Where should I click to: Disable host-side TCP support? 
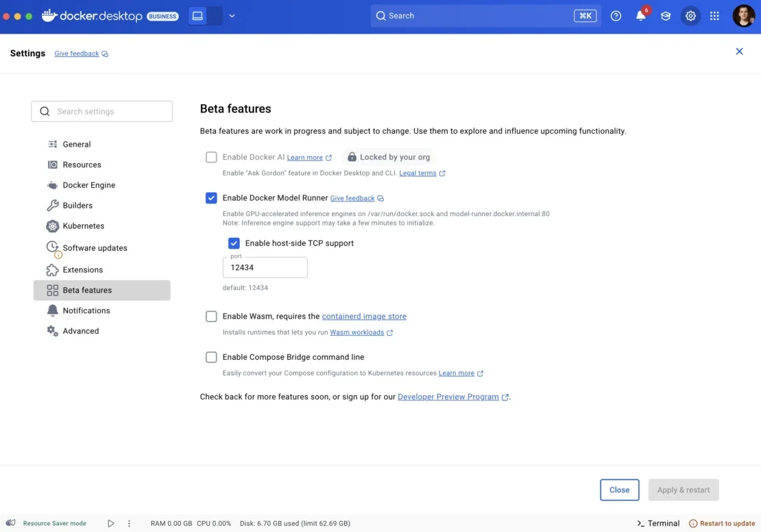[234, 243]
